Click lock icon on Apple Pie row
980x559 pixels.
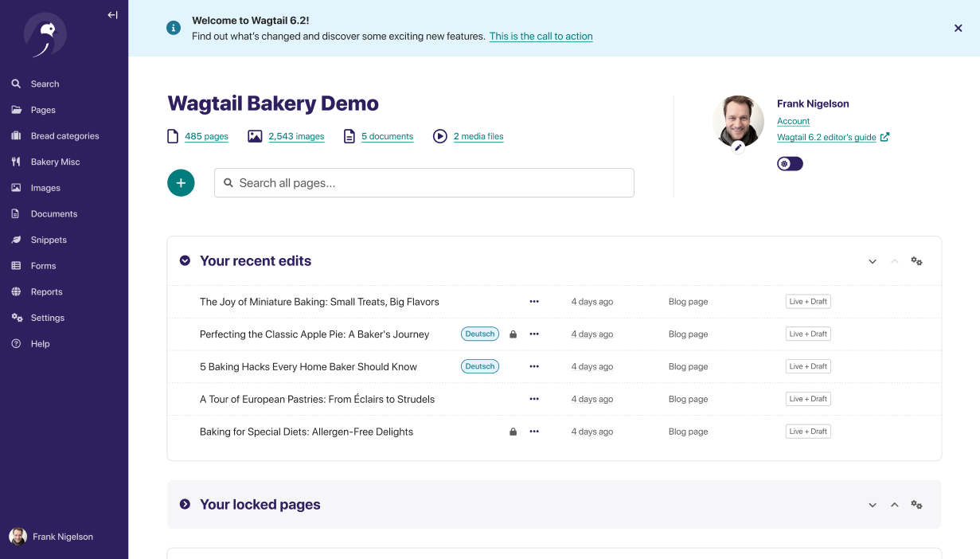pos(513,334)
